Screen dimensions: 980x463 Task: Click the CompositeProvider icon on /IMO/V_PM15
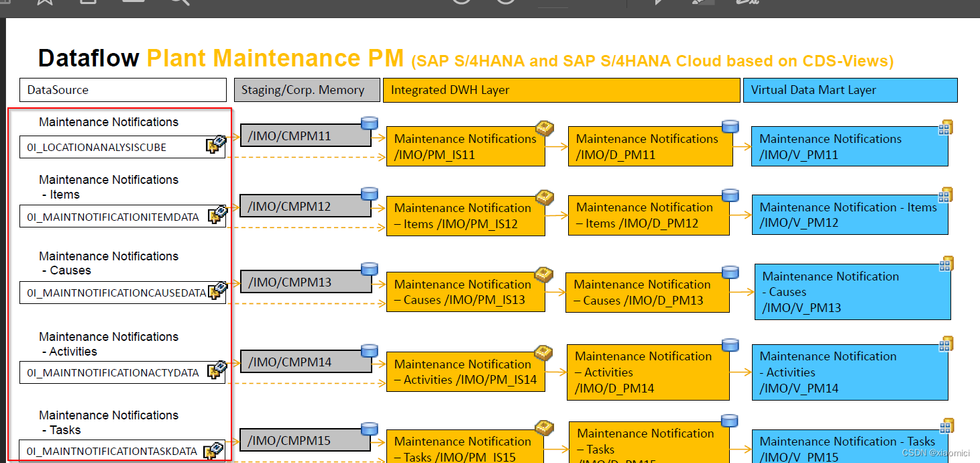(946, 425)
